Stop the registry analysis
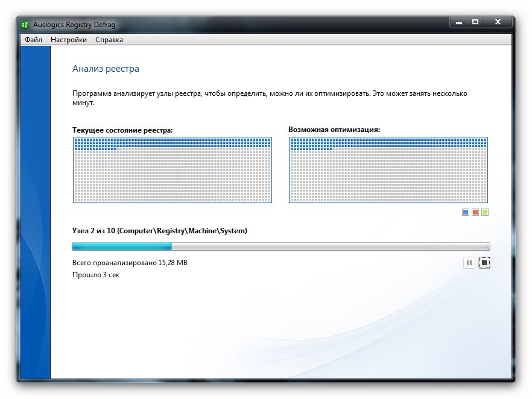This screenshot has width=532, height=399. [484, 263]
